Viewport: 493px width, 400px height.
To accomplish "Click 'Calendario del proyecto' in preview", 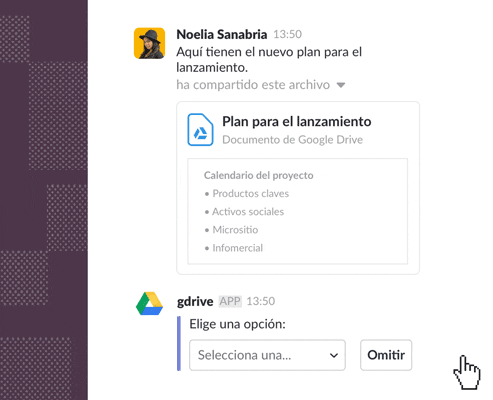I will [x=259, y=175].
